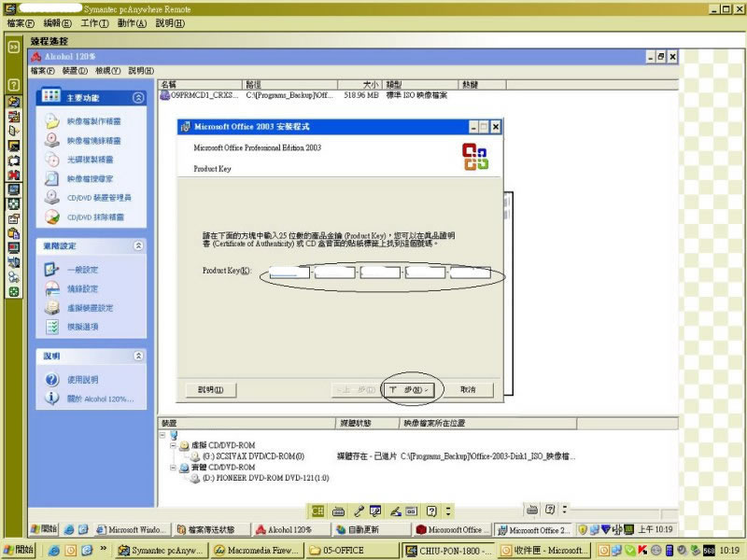Click the question mark help icon on pcAnywhere sidebar

(x=14, y=85)
